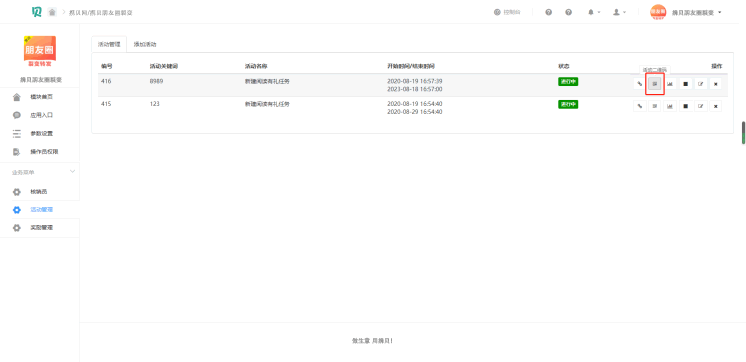Click the activity name in row 416

267,81
